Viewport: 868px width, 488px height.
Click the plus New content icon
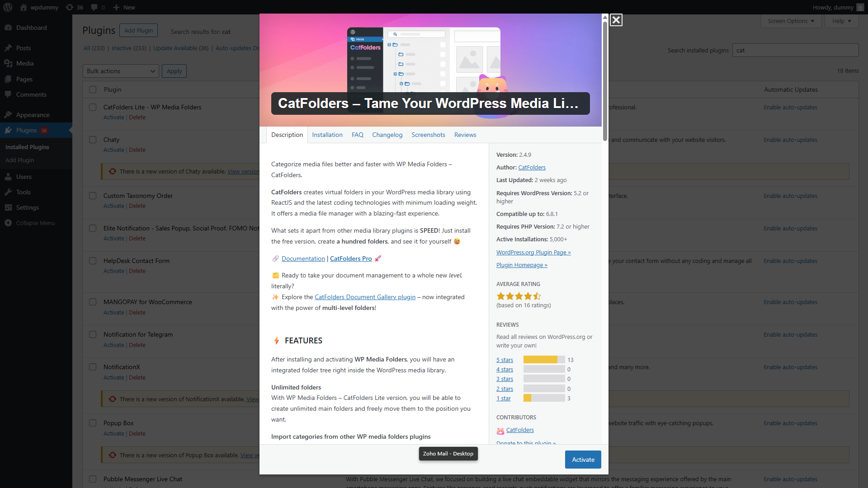pyautogui.click(x=116, y=7)
